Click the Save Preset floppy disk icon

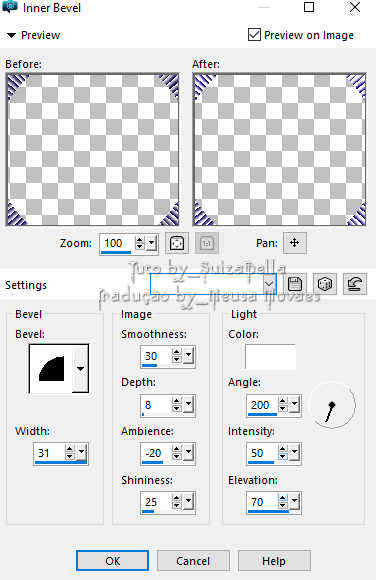pos(295,284)
